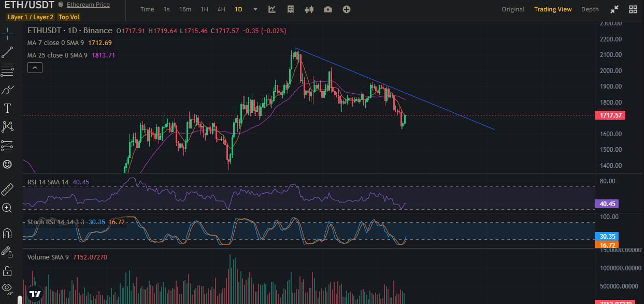This screenshot has width=644, height=304.
Task: Open the saved chart layout icon
Action: (291, 9)
